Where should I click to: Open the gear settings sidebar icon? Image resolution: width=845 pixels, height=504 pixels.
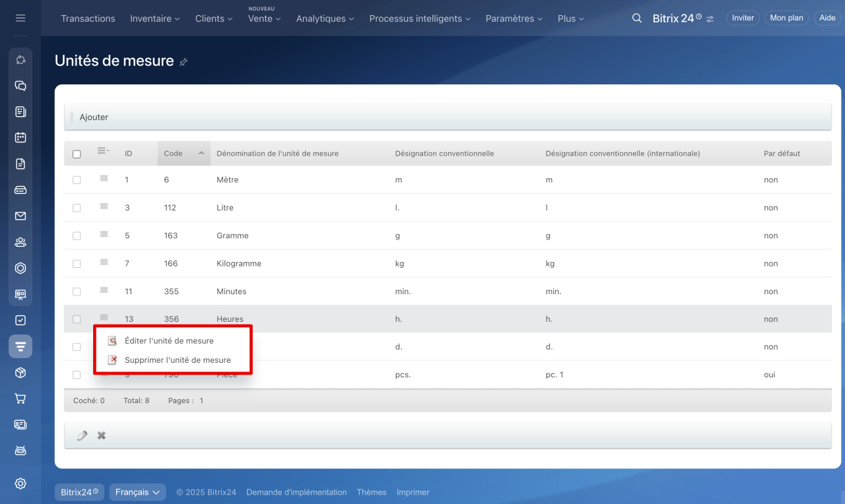[20, 484]
